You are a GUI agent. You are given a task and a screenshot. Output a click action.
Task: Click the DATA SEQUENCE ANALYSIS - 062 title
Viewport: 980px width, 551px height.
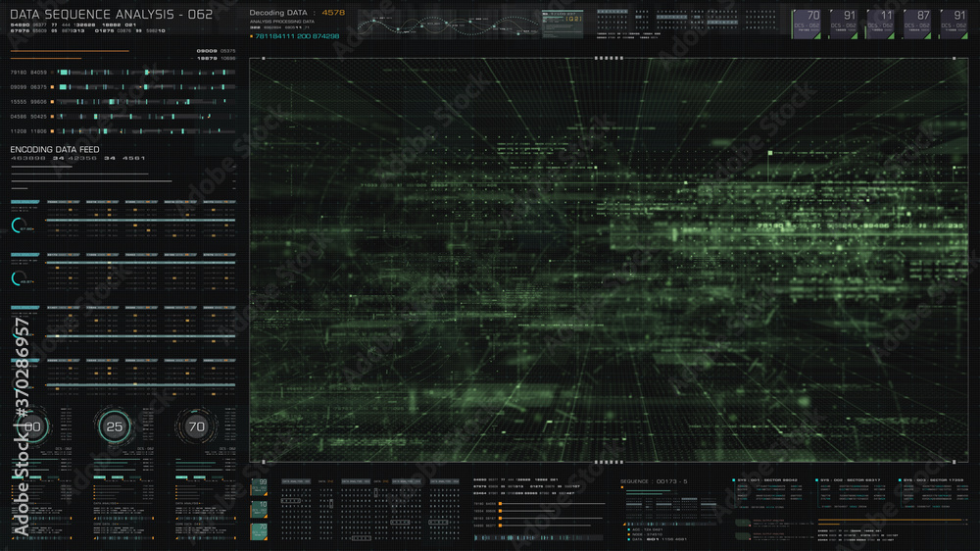pyautogui.click(x=112, y=14)
